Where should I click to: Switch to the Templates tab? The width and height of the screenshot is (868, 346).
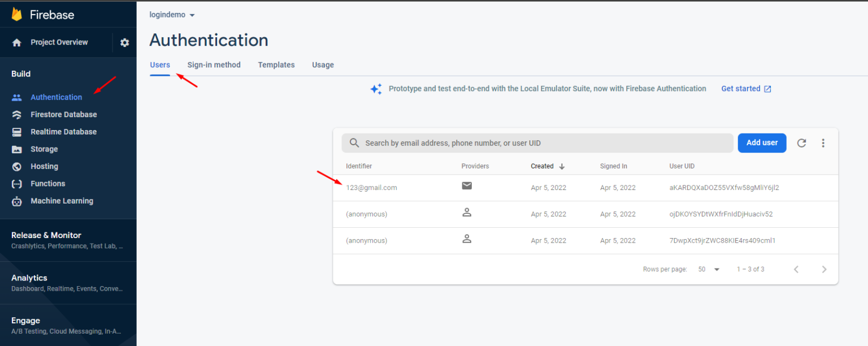click(x=276, y=65)
